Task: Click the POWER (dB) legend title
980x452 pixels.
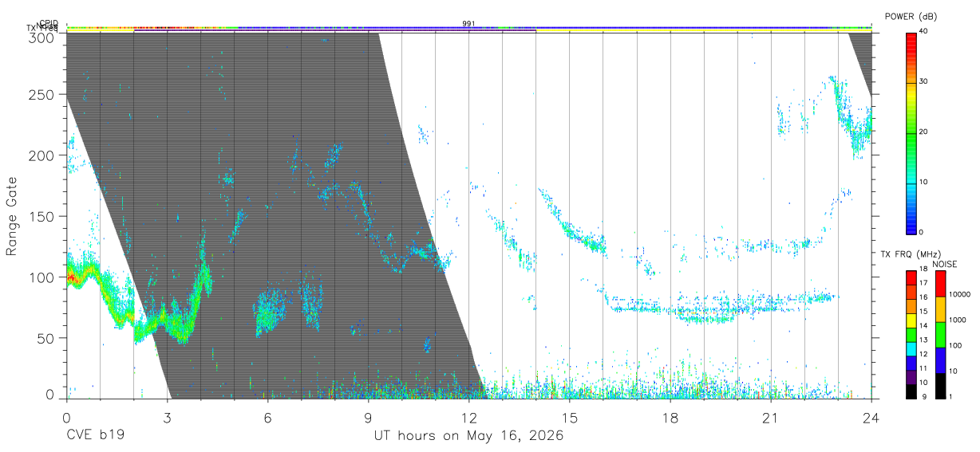Action: coord(911,17)
